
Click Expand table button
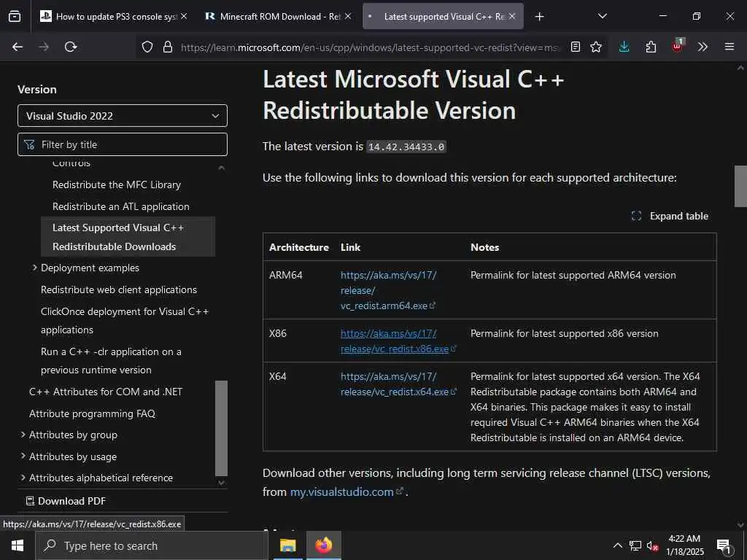point(670,216)
